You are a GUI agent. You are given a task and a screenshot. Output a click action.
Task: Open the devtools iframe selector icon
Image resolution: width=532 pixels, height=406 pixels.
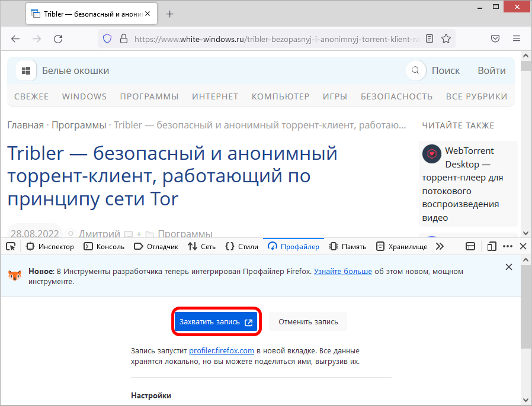(470, 246)
